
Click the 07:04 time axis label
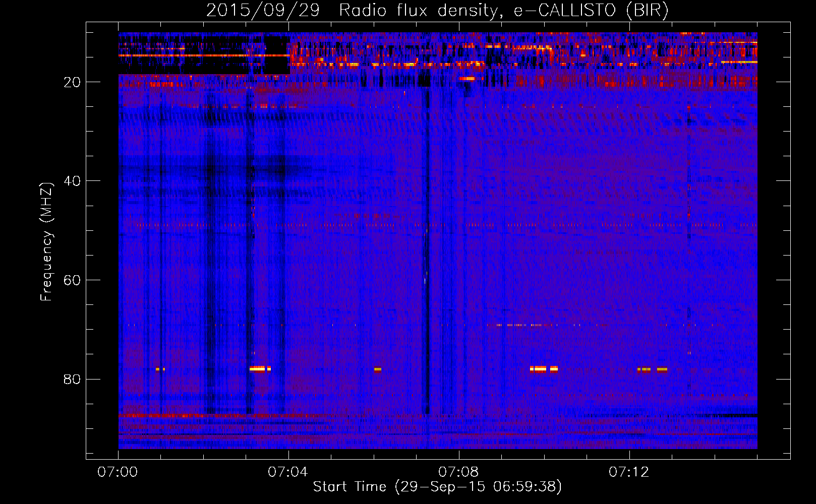288,472
